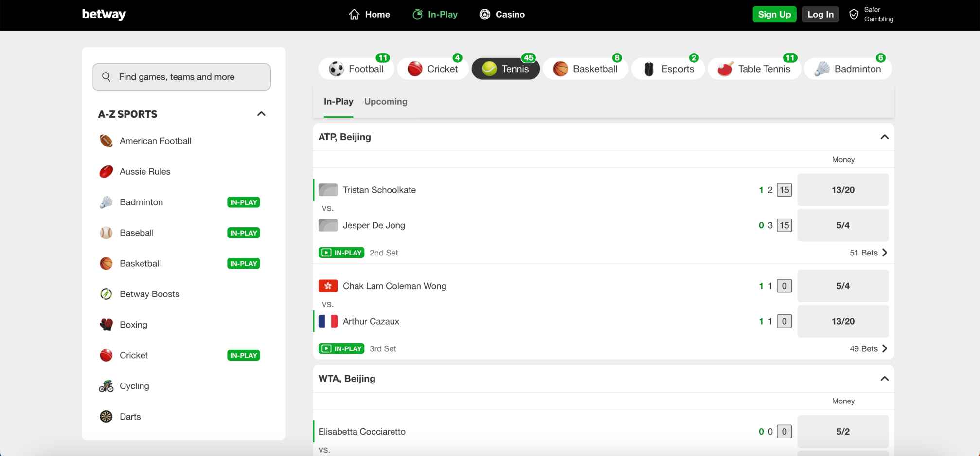980x456 pixels.
Task: Click the Betway Boosts icon
Action: 106,294
